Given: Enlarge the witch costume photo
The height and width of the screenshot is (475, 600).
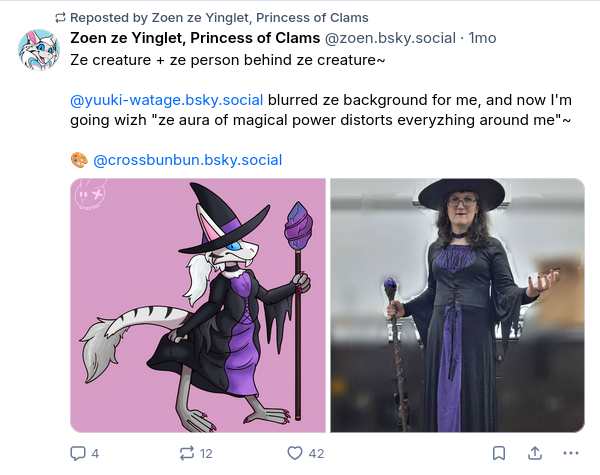Looking at the screenshot, I should (x=457, y=305).
